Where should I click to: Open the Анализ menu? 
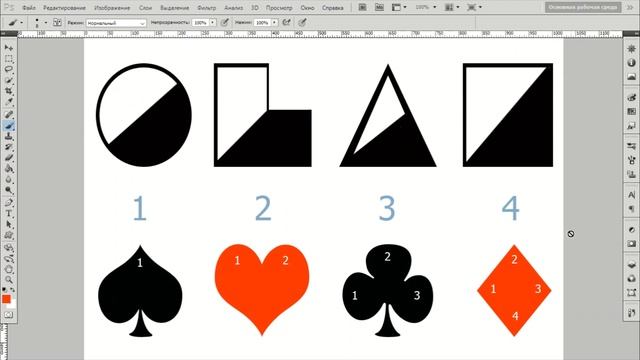(x=234, y=8)
